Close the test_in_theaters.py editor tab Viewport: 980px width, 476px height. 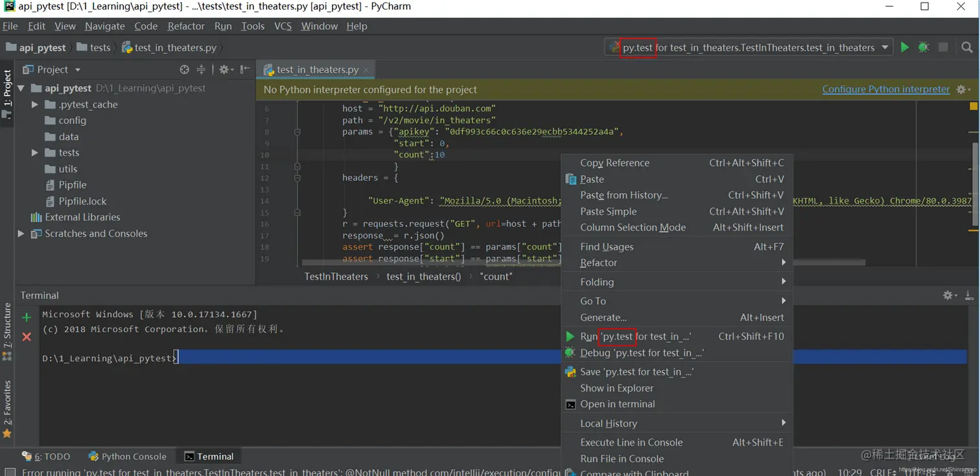[366, 70]
